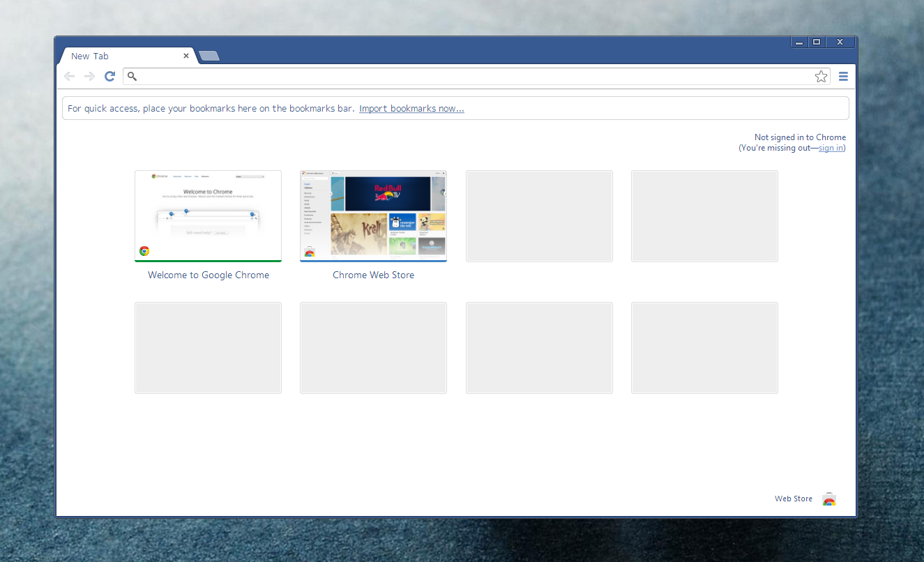
Task: Maximize the Chrome window
Action: pyautogui.click(x=817, y=42)
